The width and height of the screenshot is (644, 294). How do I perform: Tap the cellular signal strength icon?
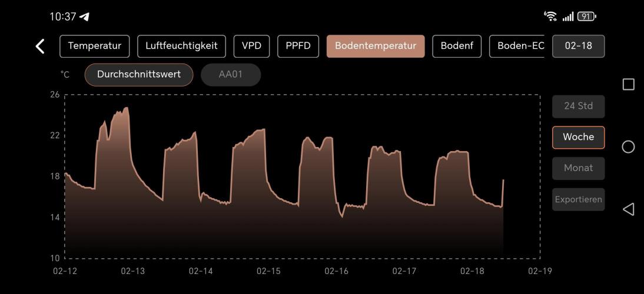point(567,17)
